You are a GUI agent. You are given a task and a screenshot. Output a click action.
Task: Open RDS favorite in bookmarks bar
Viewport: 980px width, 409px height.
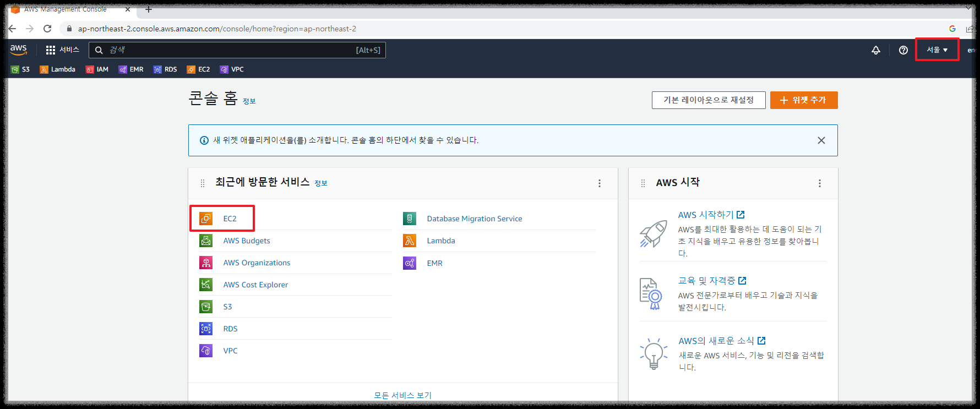[x=165, y=69]
